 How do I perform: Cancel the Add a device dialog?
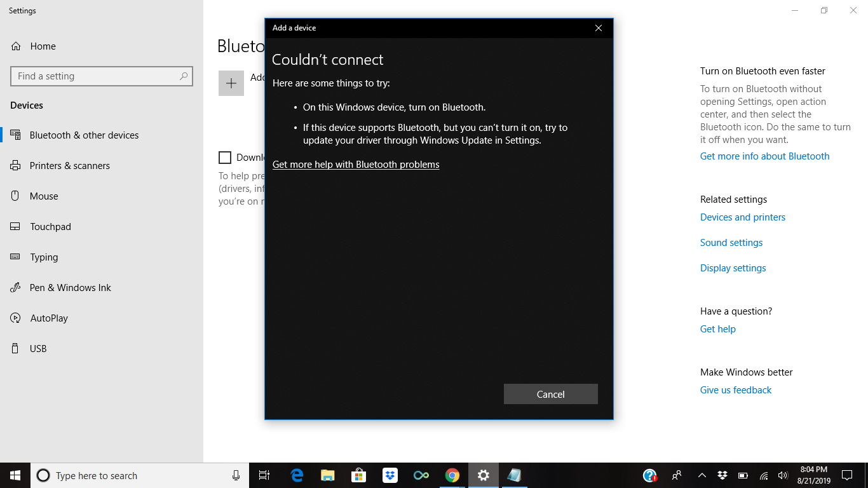coord(551,394)
